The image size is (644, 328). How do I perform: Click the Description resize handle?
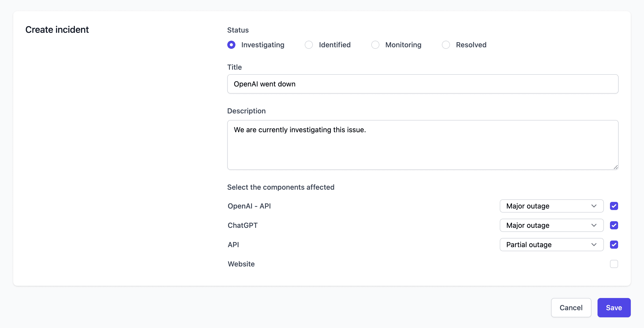(616, 167)
